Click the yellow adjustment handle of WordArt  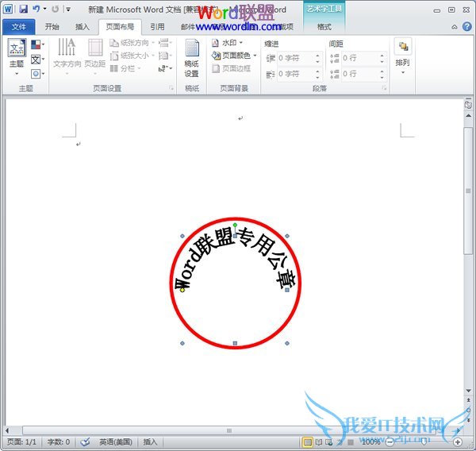tap(182, 291)
